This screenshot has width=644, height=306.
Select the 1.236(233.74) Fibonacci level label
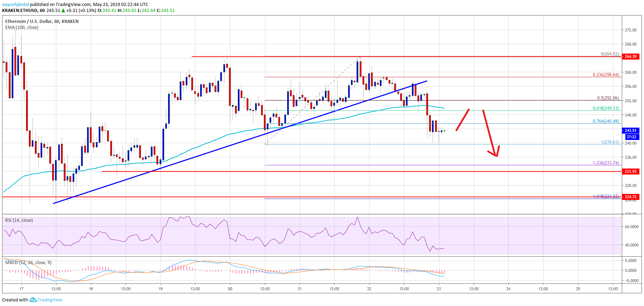[x=606, y=163]
